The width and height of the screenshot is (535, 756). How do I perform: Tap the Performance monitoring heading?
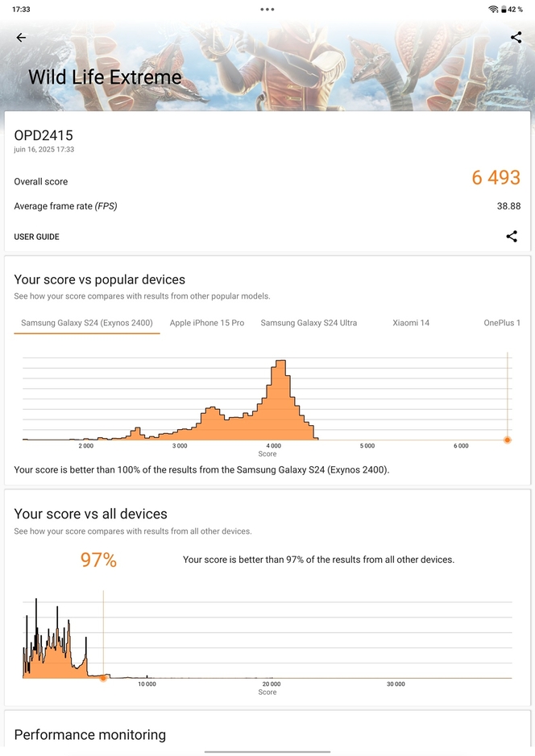(90, 734)
